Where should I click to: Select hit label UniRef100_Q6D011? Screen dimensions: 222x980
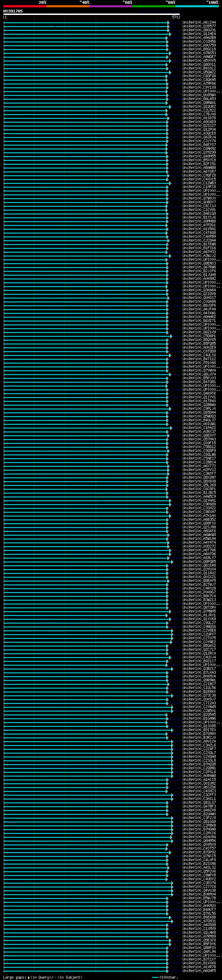point(199,65)
